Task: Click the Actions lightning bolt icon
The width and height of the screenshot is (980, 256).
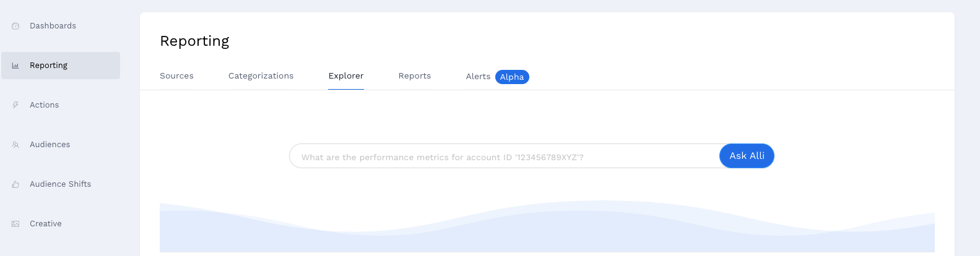Action: [15, 105]
